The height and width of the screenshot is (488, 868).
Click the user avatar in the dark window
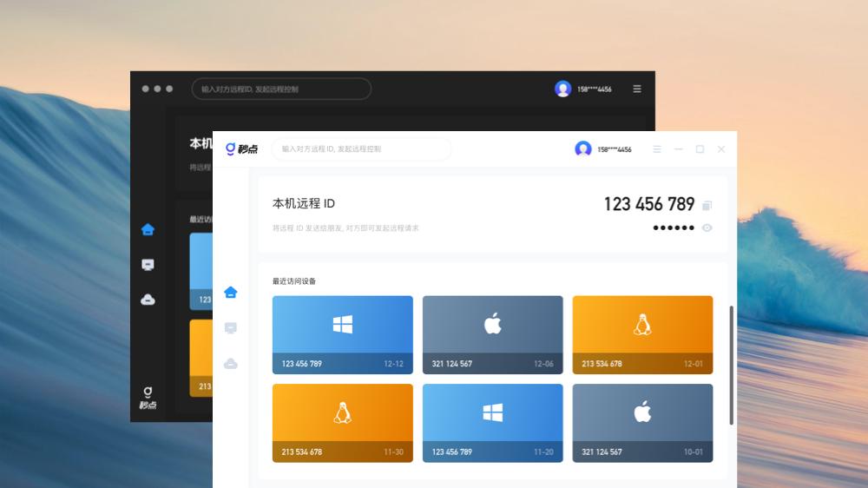coord(563,89)
